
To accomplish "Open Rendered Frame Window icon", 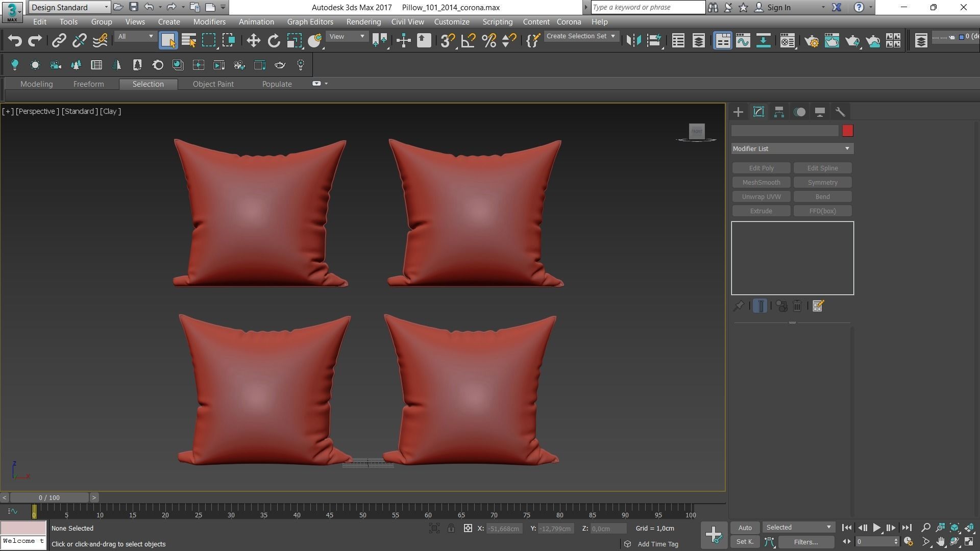I will (x=832, y=40).
